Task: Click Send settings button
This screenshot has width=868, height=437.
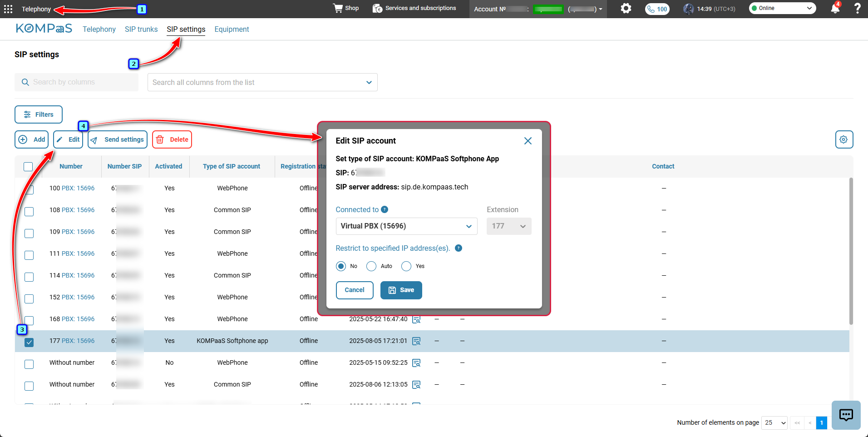Action: coord(118,139)
